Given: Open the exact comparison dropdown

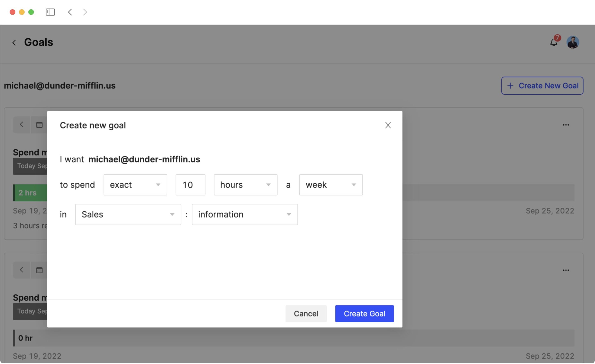Looking at the screenshot, I should (x=135, y=185).
